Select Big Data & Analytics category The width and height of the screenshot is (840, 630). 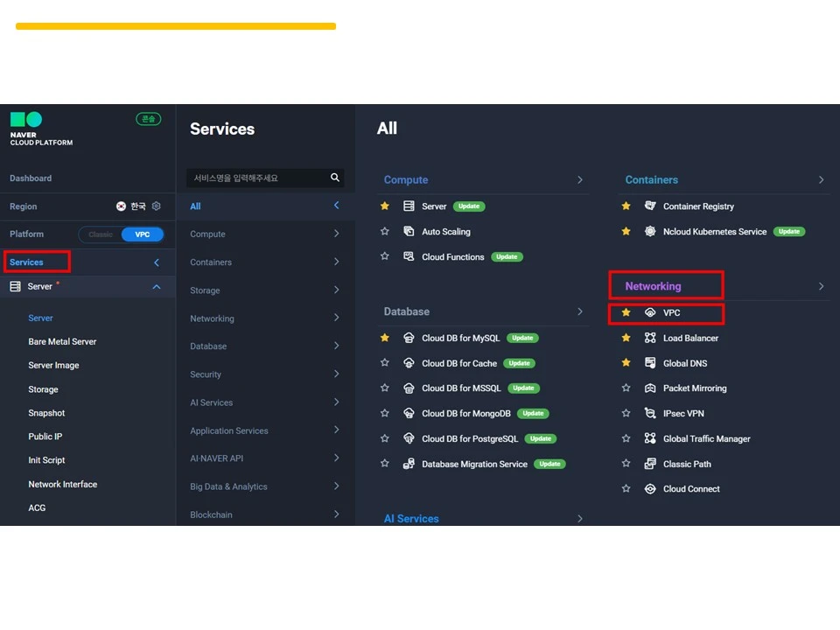[x=265, y=486]
